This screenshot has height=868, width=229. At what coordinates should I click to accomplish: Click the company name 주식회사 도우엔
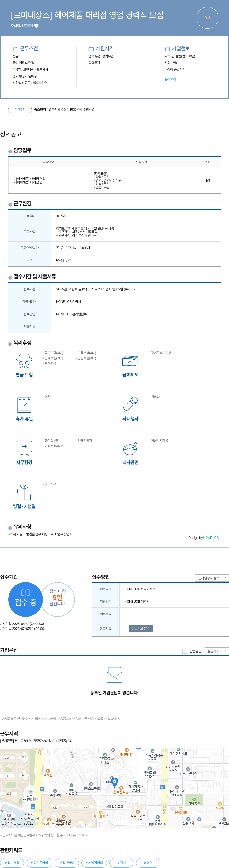pyautogui.click(x=22, y=26)
